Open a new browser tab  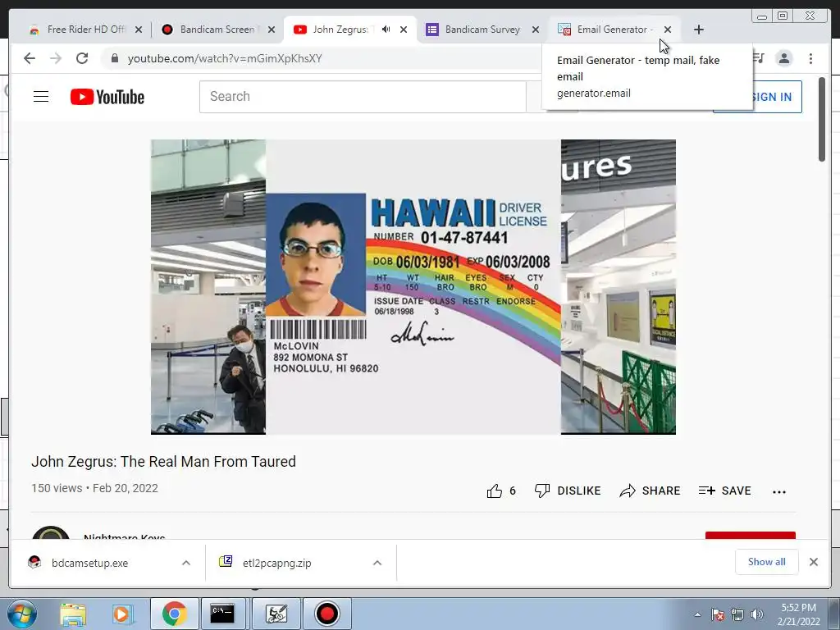(699, 30)
